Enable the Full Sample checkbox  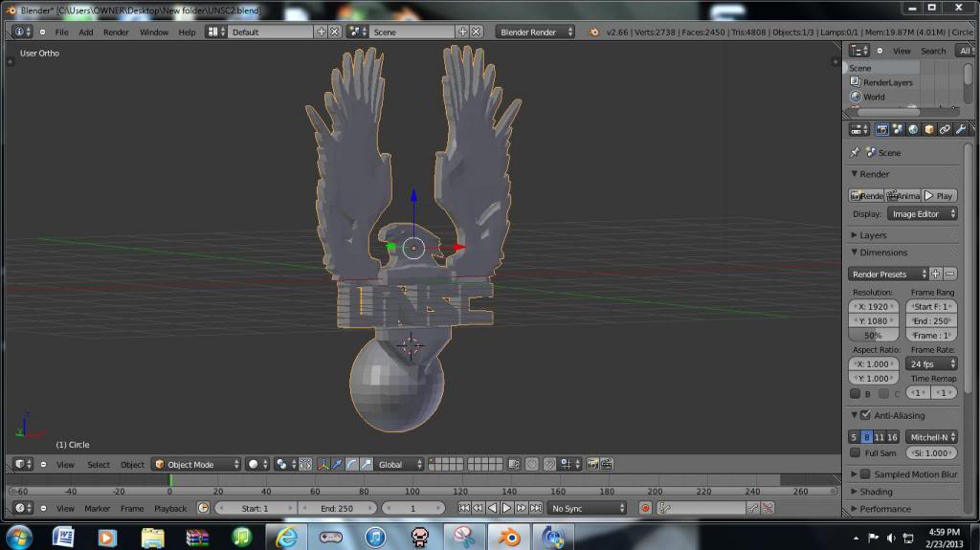click(855, 452)
